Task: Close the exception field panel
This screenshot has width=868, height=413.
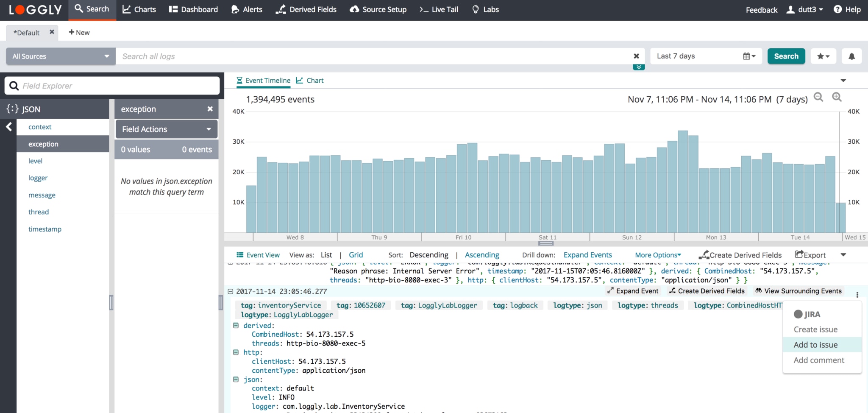Action: [210, 109]
